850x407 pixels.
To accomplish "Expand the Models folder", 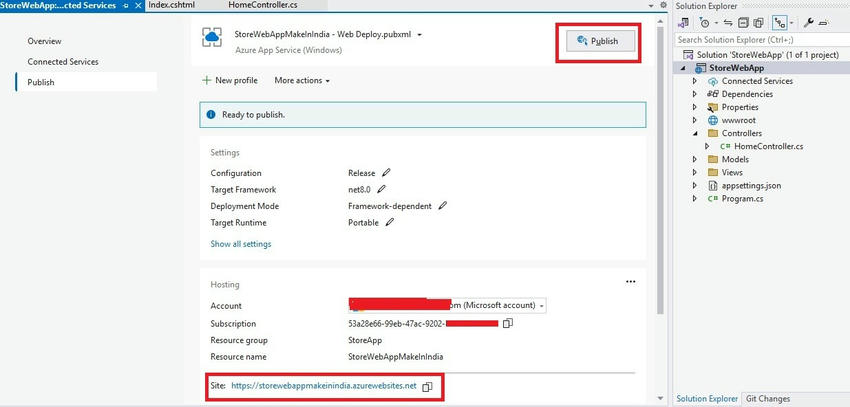I will (695, 159).
